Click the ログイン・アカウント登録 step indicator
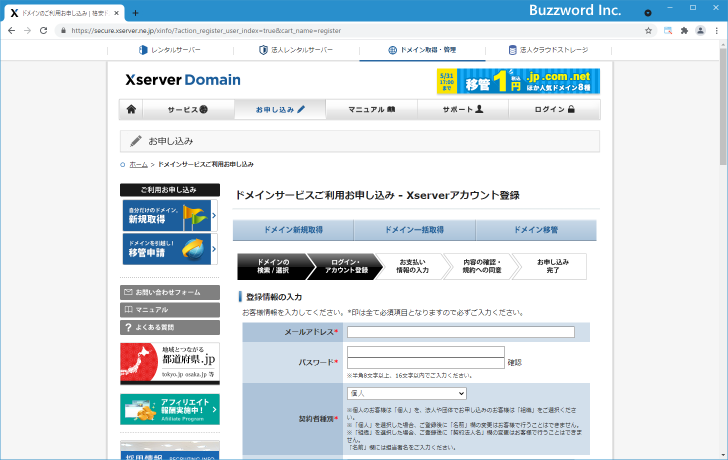This screenshot has width=728, height=460. (x=346, y=266)
